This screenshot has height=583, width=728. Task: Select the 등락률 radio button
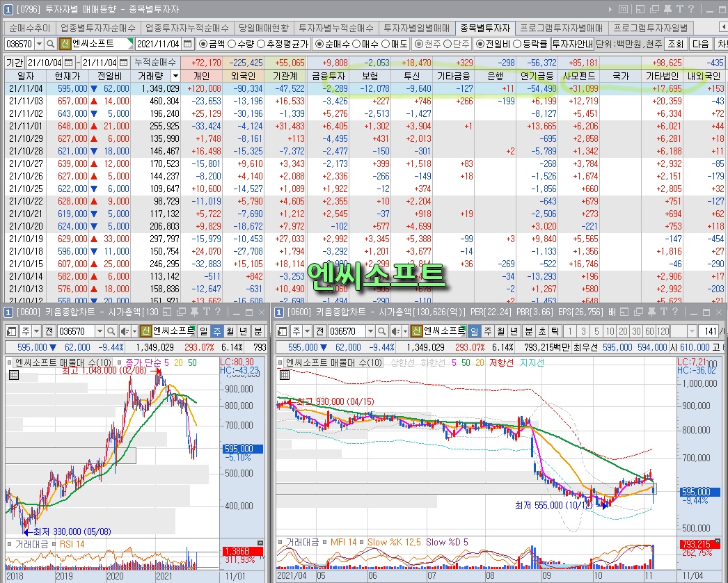516,44
